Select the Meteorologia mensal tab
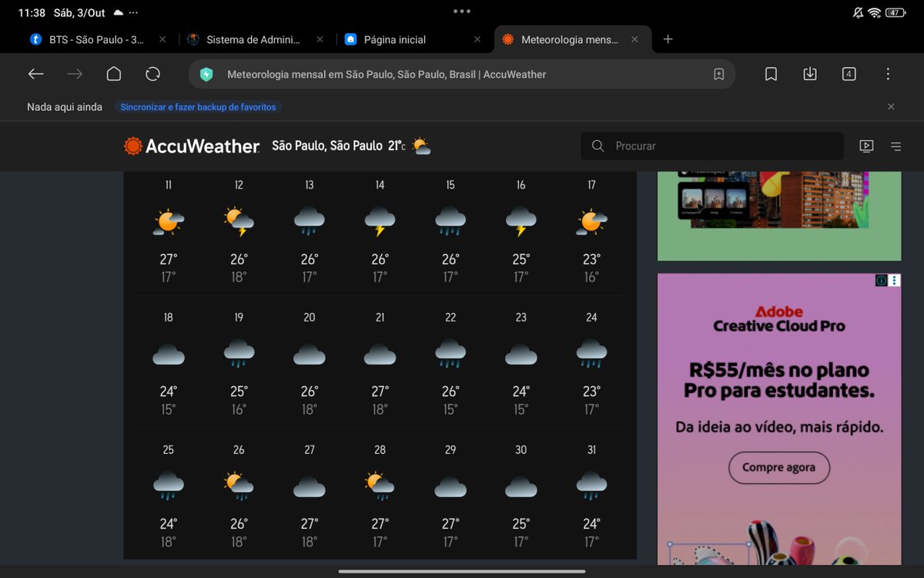Viewport: 924px width, 578px height. [x=572, y=39]
